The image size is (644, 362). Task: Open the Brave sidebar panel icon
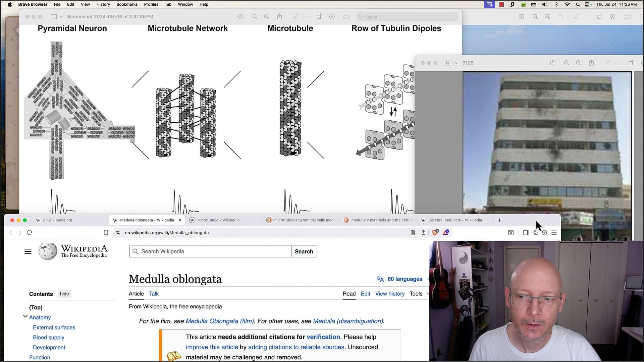(x=526, y=233)
